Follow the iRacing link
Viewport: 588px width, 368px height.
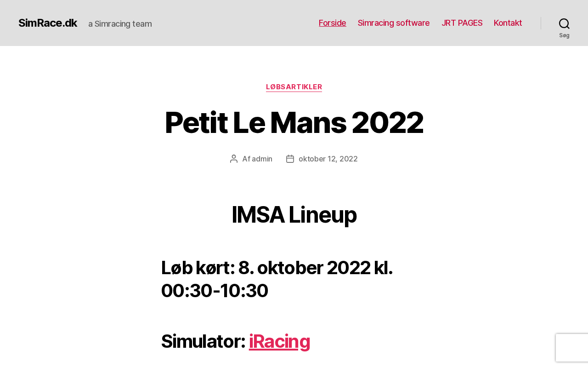[279, 341]
